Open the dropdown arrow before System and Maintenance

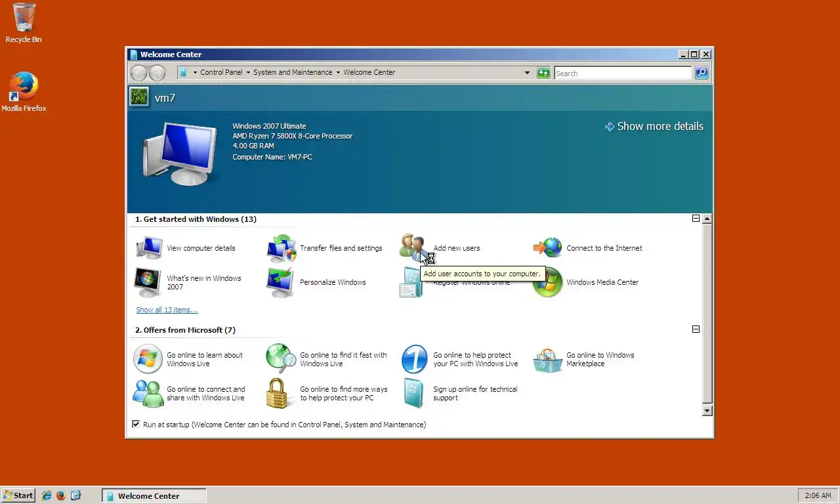click(248, 73)
